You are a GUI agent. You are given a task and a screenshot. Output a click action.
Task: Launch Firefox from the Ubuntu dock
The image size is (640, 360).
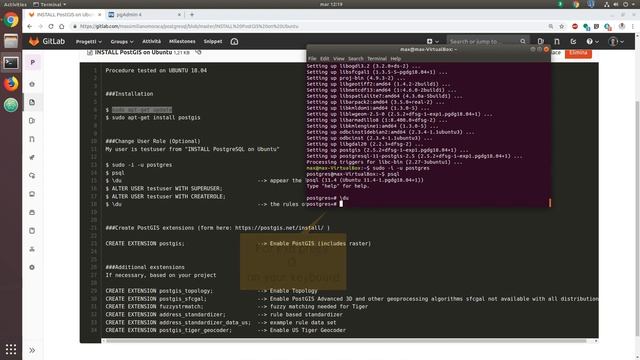tap(11, 84)
